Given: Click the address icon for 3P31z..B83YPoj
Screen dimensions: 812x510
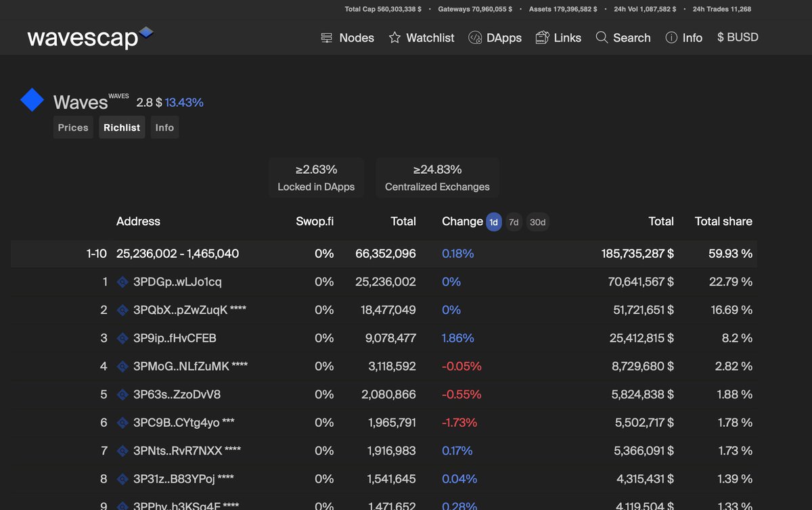Looking at the screenshot, I should click(x=122, y=479).
